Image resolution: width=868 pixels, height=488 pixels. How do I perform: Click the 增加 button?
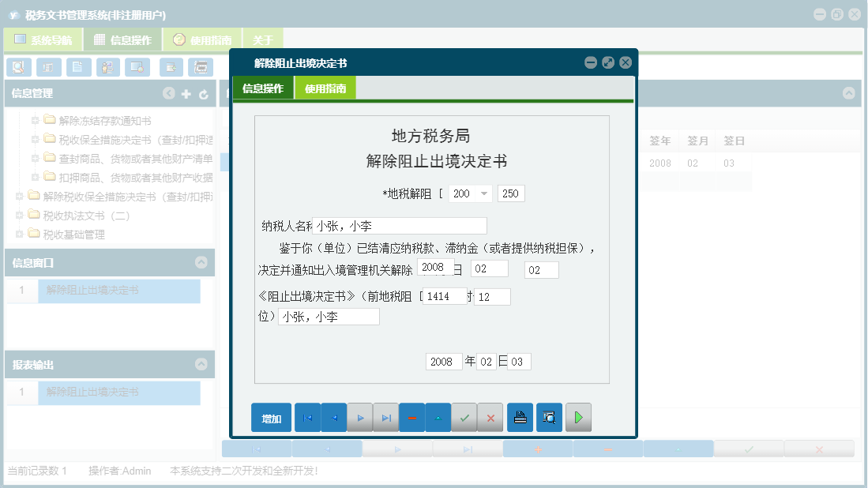[271, 417]
